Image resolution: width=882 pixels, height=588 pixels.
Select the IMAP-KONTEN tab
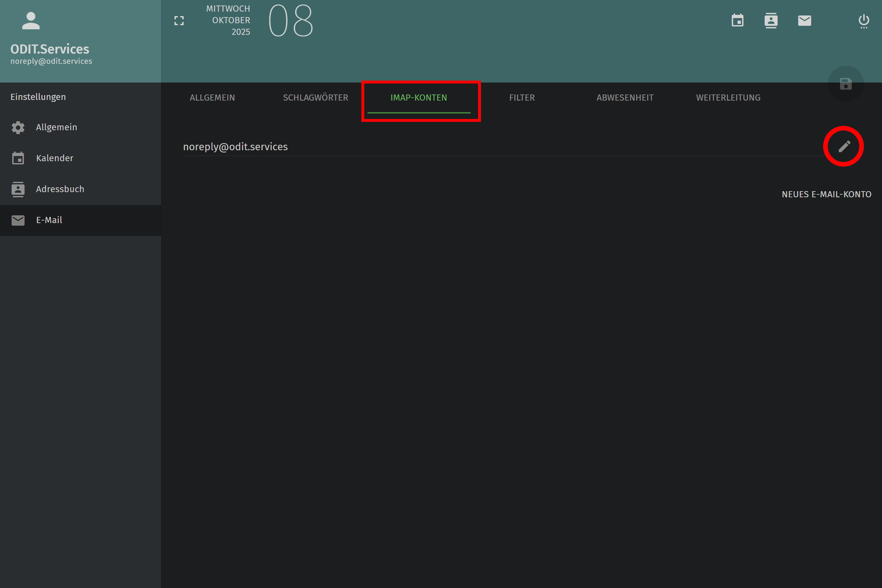[418, 97]
